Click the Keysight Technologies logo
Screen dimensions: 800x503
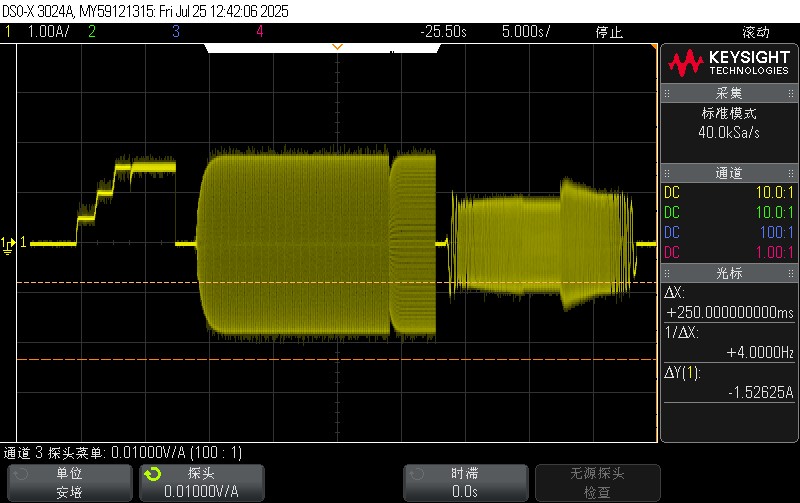click(x=728, y=64)
